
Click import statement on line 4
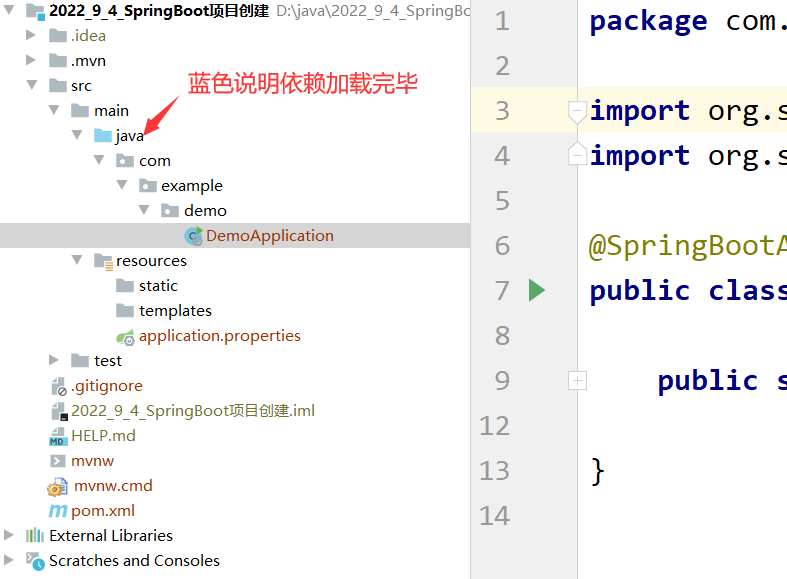point(688,156)
